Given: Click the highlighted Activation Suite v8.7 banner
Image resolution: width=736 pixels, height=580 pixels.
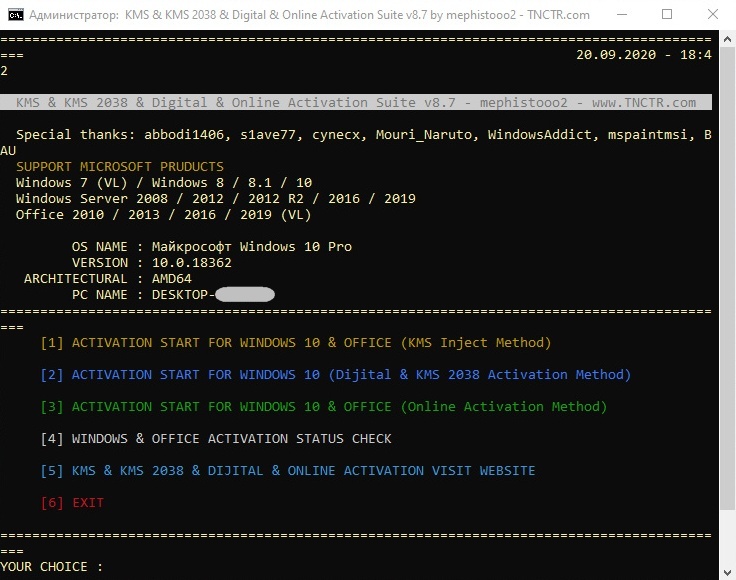Looking at the screenshot, I should pos(356,102).
